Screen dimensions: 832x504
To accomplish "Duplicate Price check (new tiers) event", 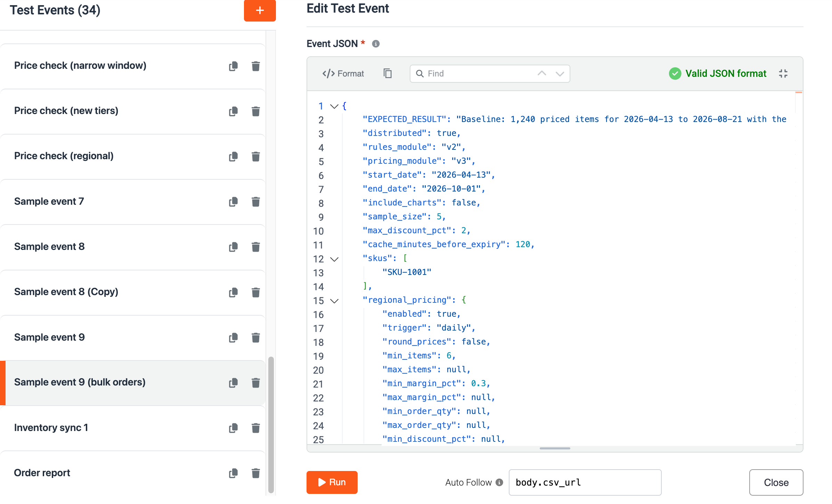I will [233, 111].
